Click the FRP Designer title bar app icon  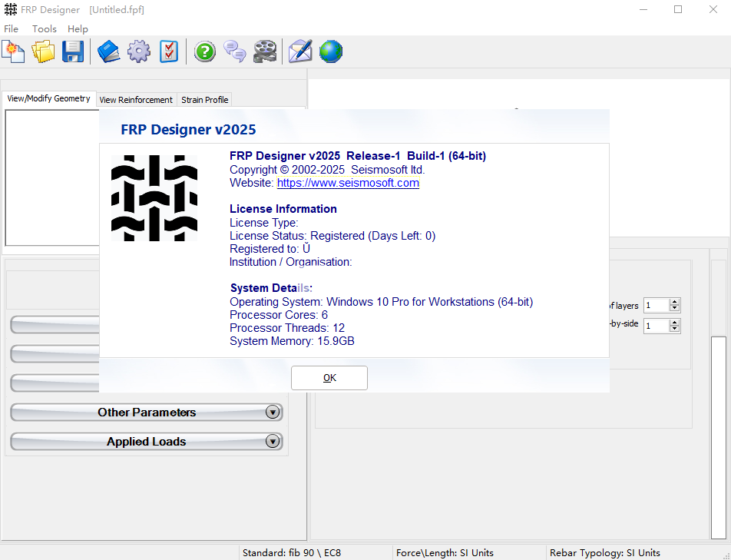10,9
